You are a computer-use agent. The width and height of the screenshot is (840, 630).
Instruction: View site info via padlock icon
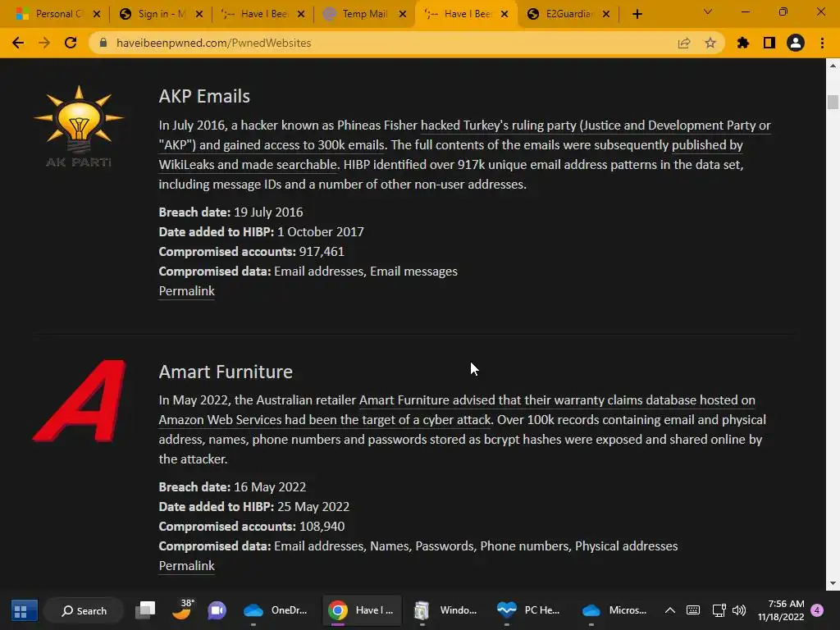point(103,43)
